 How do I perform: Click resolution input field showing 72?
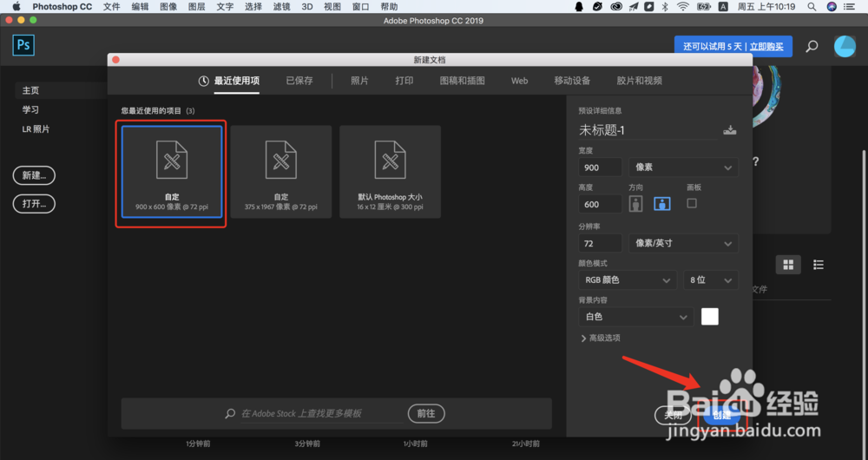600,243
